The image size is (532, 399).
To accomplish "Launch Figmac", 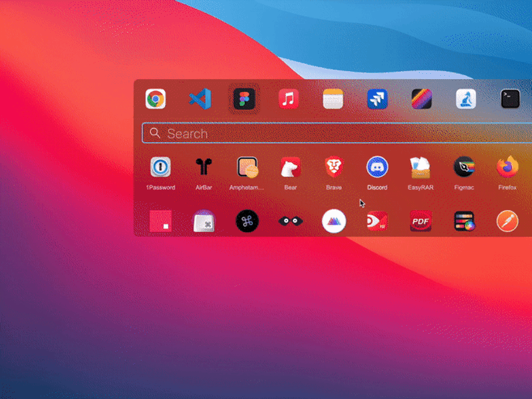I will [464, 168].
